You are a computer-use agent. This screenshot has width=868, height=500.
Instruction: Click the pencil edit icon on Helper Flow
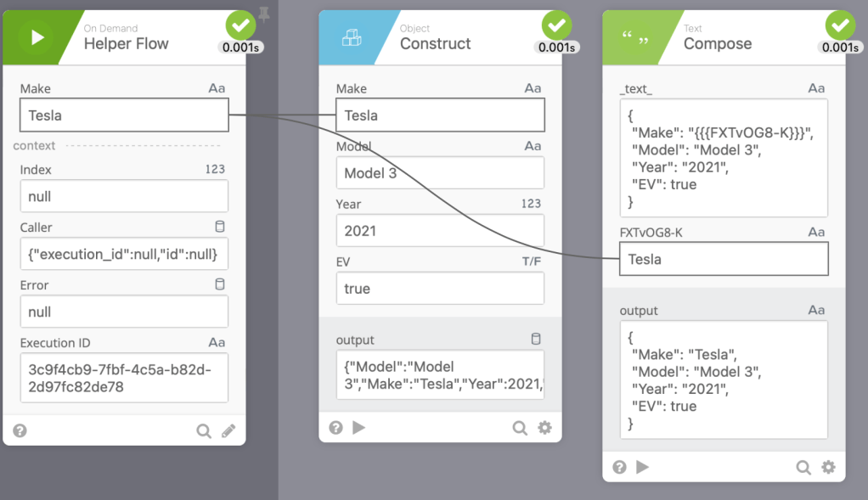click(228, 430)
